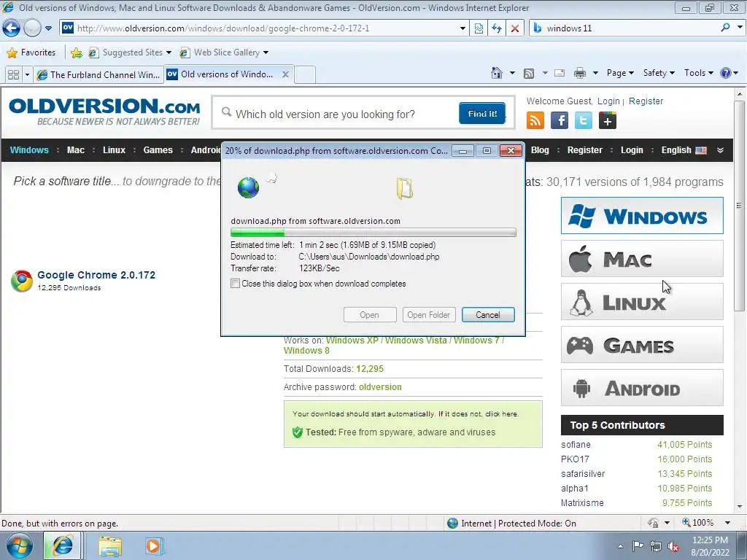Expand the recent pages dropdown arrow

click(48, 28)
